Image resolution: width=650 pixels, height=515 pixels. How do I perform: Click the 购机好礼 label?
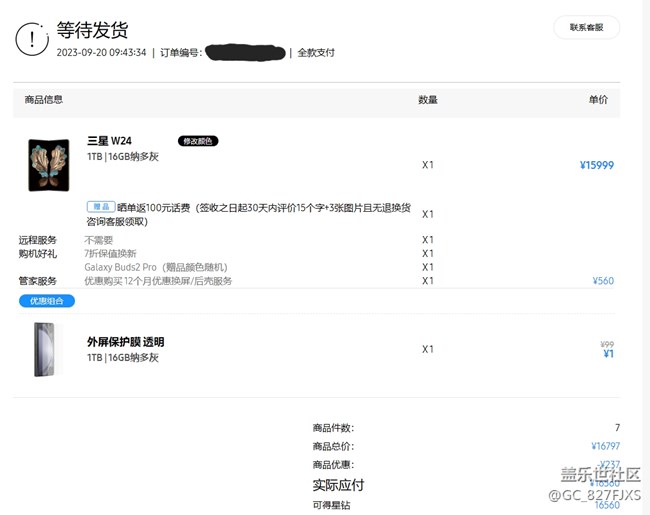[x=38, y=254]
